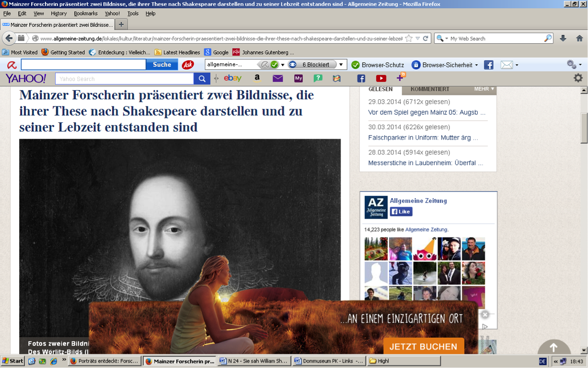Open the mail envelope icon in Avira toolbar
Viewport: 588px width, 368px height.
tap(507, 65)
